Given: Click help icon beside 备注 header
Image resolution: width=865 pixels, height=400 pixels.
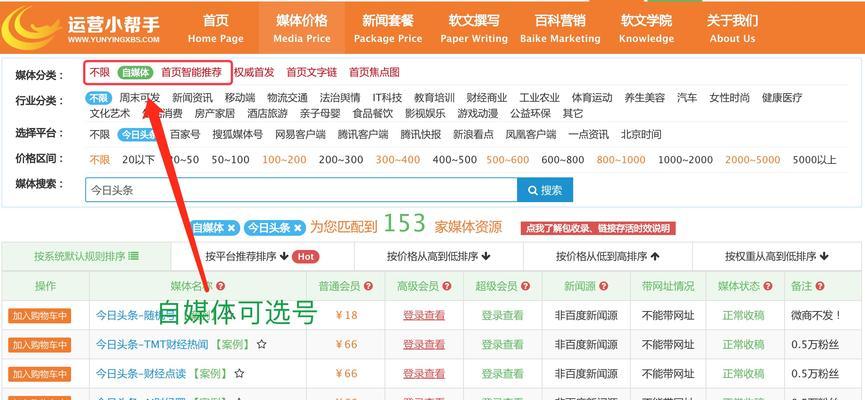Looking at the screenshot, I should point(820,286).
